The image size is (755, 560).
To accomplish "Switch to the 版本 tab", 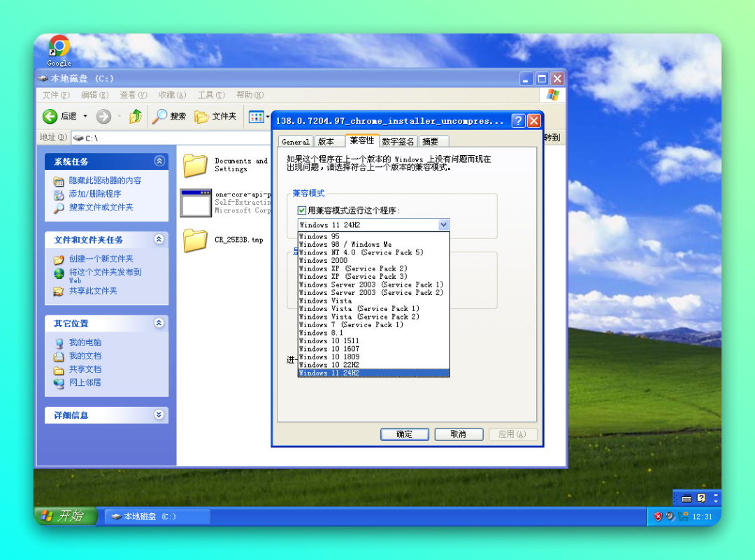I will [330, 141].
